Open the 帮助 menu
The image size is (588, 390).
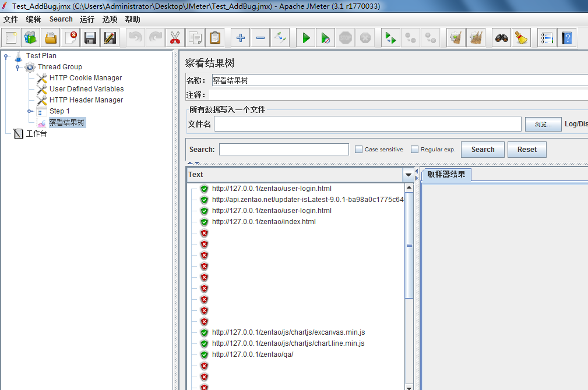pos(132,19)
